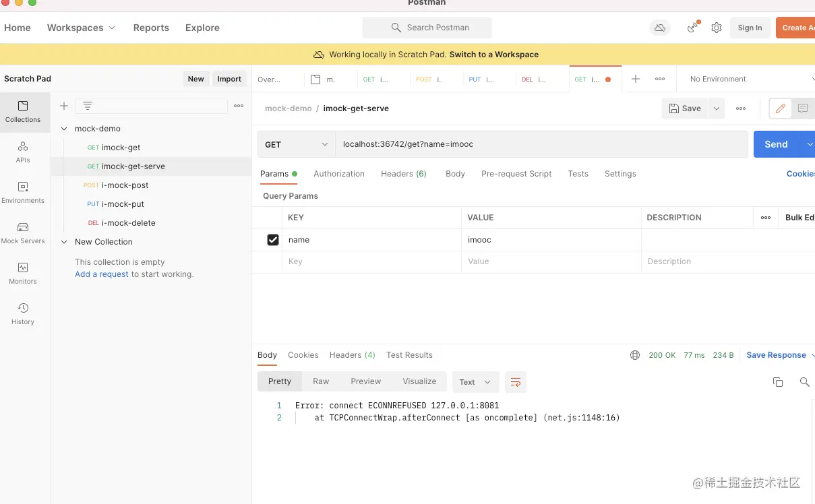Click the Add a request link

click(x=102, y=274)
